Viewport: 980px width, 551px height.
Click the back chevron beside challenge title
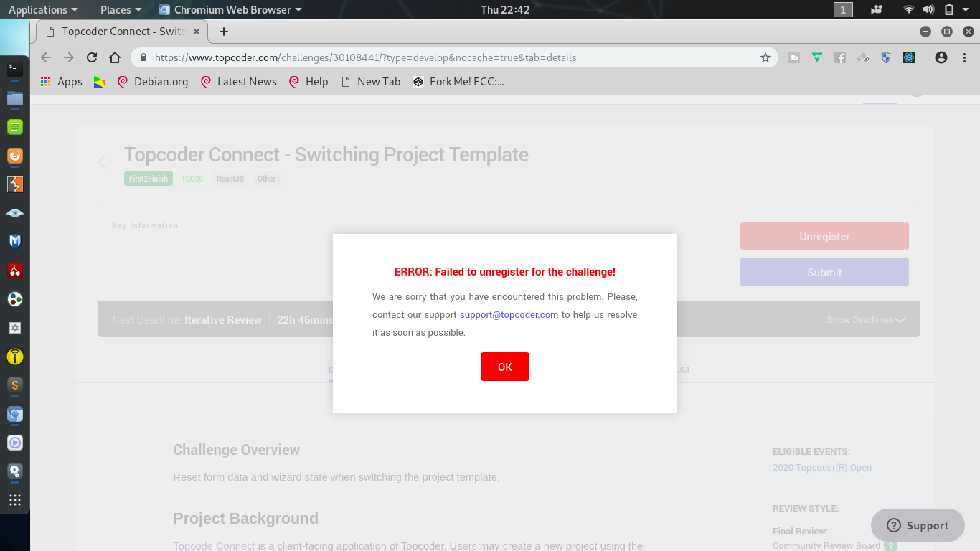coord(102,161)
